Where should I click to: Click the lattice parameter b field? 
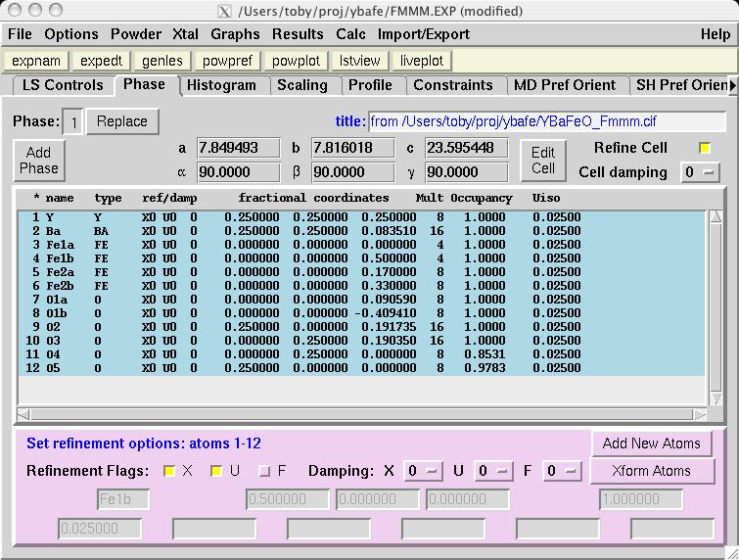pyautogui.click(x=353, y=148)
